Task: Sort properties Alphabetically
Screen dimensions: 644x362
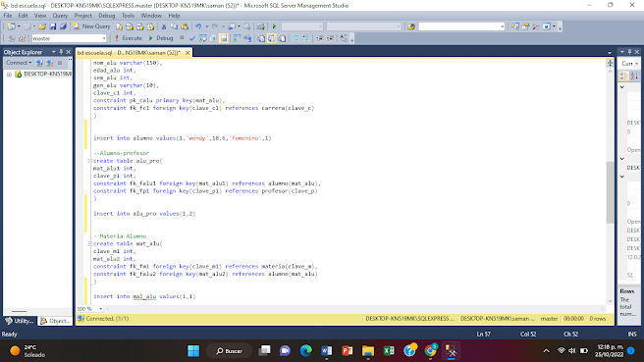Action: point(634,76)
